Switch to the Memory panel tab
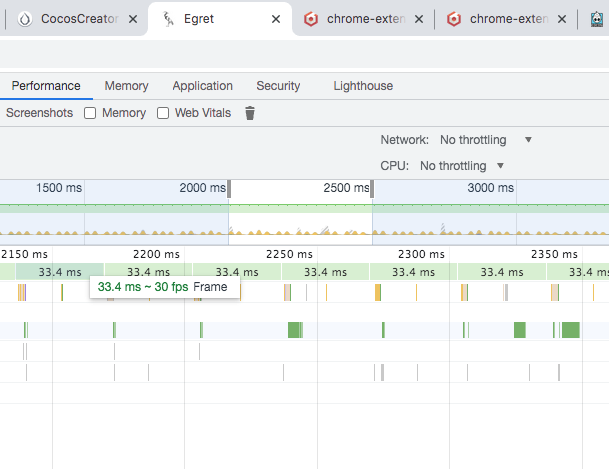609x469 pixels. pyautogui.click(x=126, y=86)
